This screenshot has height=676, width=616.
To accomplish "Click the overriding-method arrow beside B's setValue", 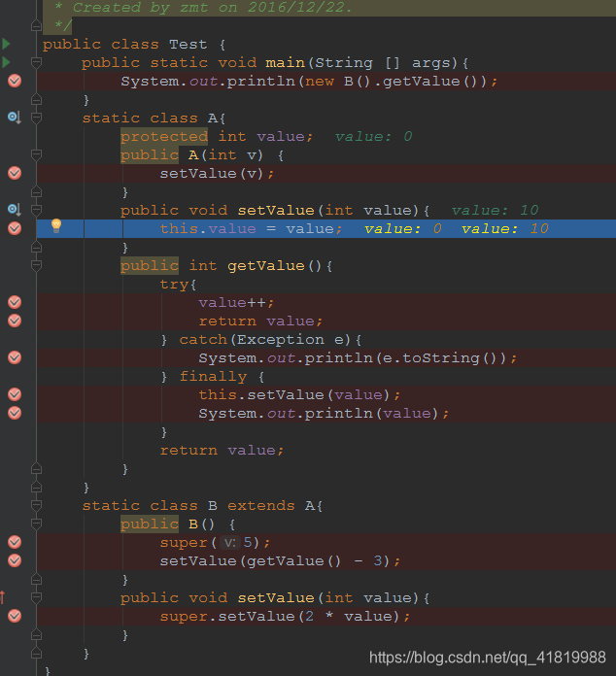I will [x=3, y=597].
